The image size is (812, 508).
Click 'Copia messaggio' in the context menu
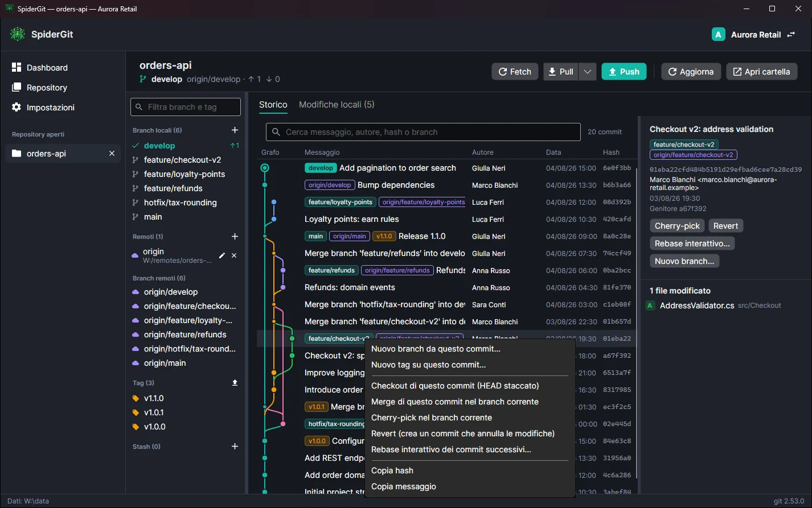(469, 486)
